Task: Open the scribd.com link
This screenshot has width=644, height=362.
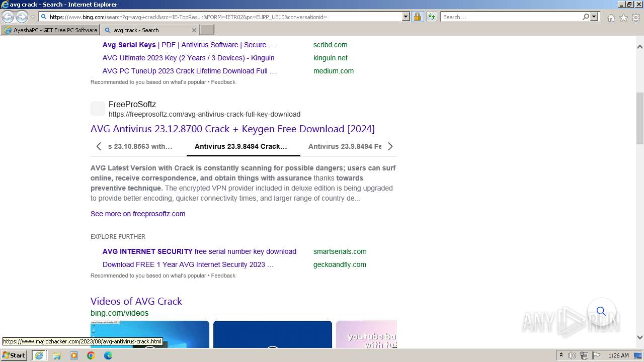Action: click(330, 45)
